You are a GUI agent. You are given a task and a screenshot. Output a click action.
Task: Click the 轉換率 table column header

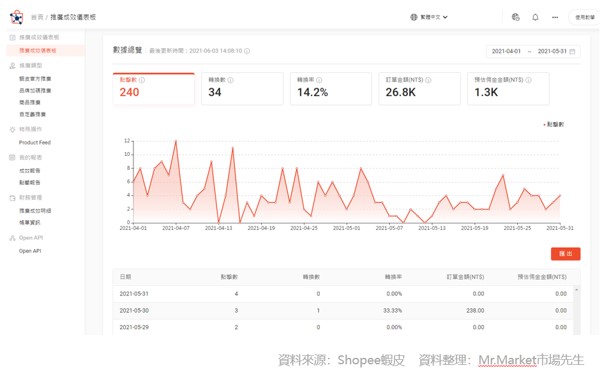[394, 277]
